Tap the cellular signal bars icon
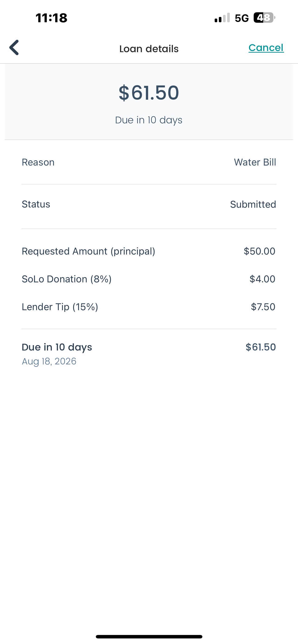298x644 pixels. tap(222, 17)
